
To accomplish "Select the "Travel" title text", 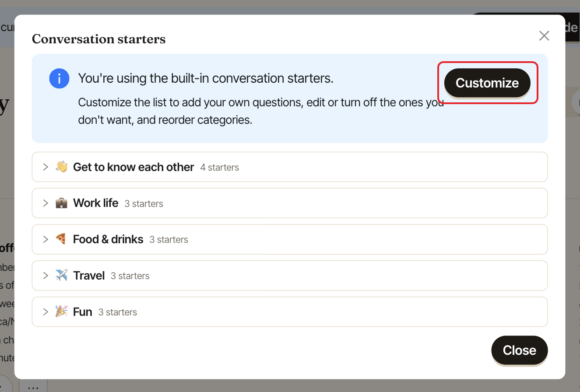I will click(89, 276).
